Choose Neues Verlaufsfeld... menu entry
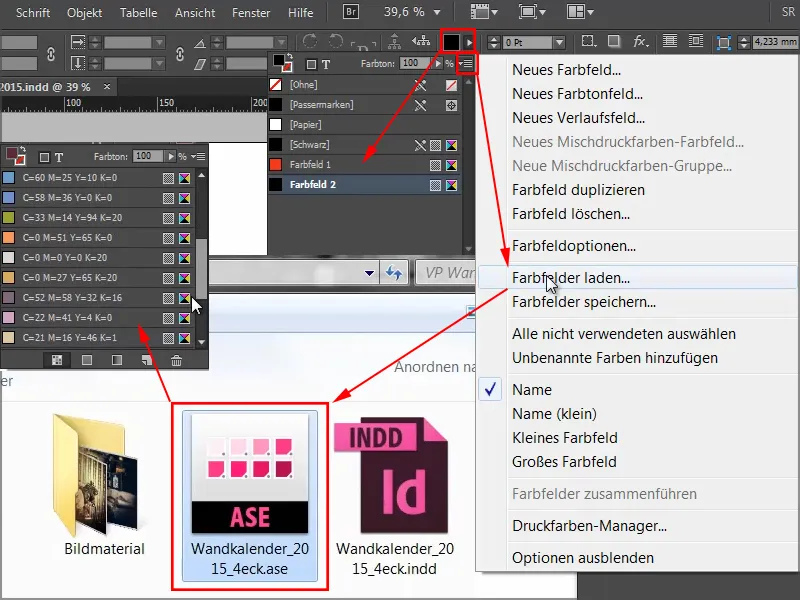The height and width of the screenshot is (600, 800). click(x=578, y=118)
